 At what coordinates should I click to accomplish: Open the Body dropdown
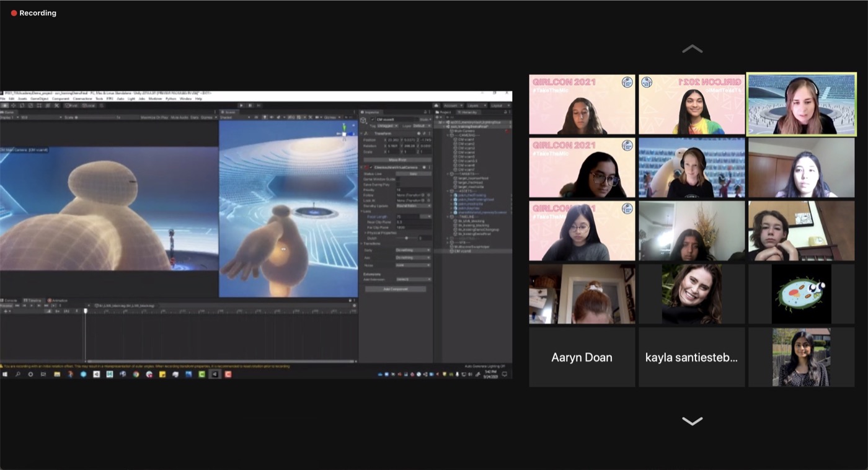pos(413,250)
